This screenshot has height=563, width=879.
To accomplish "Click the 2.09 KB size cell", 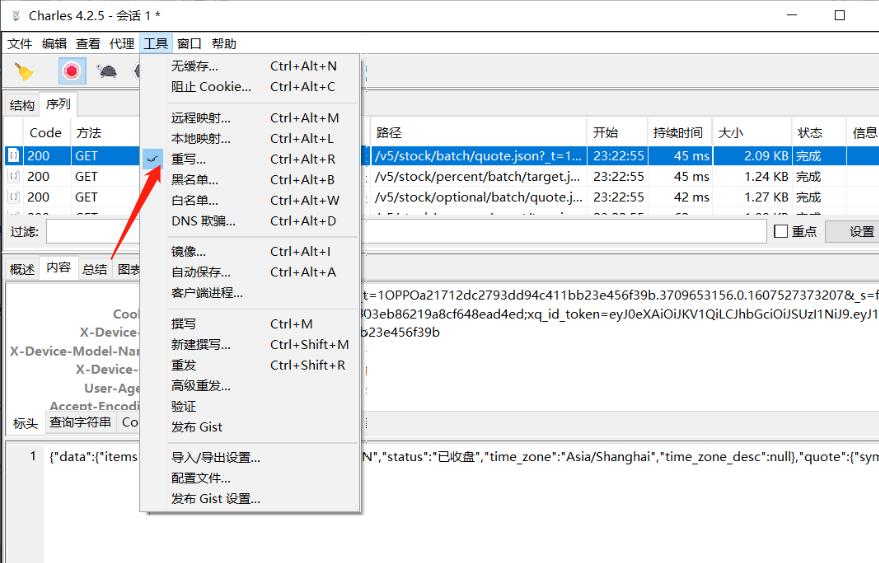I will coord(752,156).
